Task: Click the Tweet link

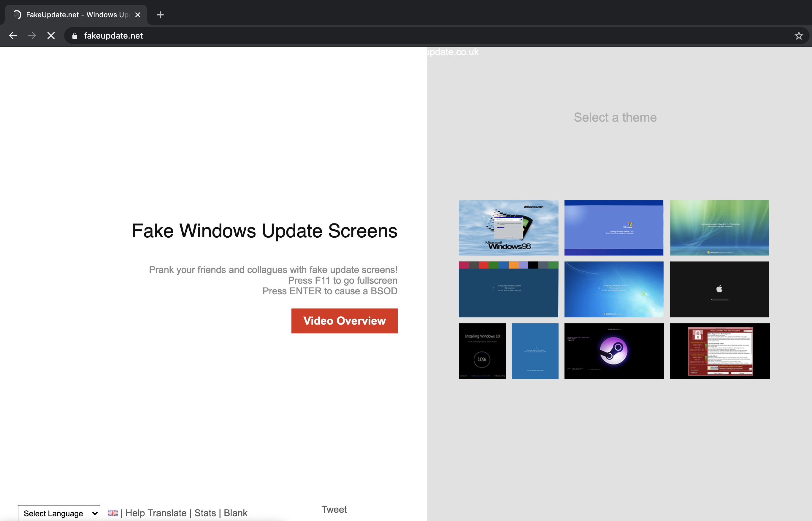Action: click(x=334, y=509)
